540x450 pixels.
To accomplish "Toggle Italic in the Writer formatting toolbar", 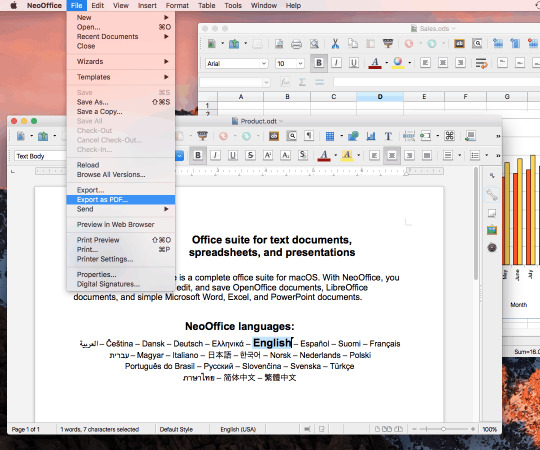I will [x=215, y=156].
